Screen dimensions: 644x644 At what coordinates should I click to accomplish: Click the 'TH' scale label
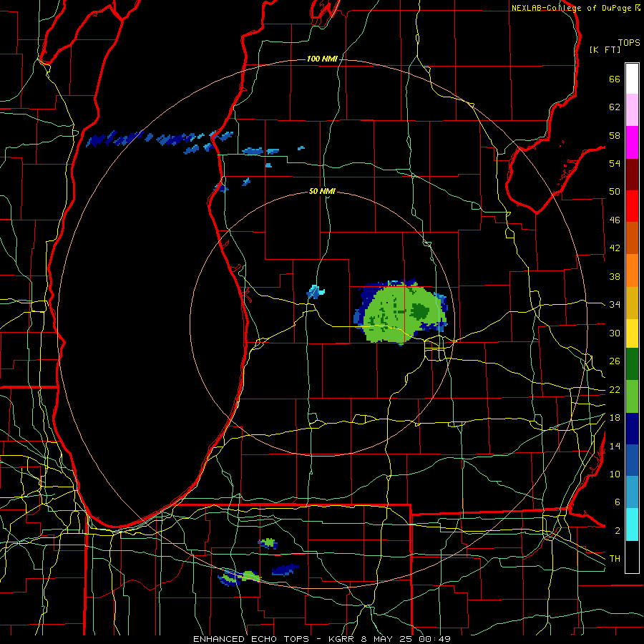point(615,558)
